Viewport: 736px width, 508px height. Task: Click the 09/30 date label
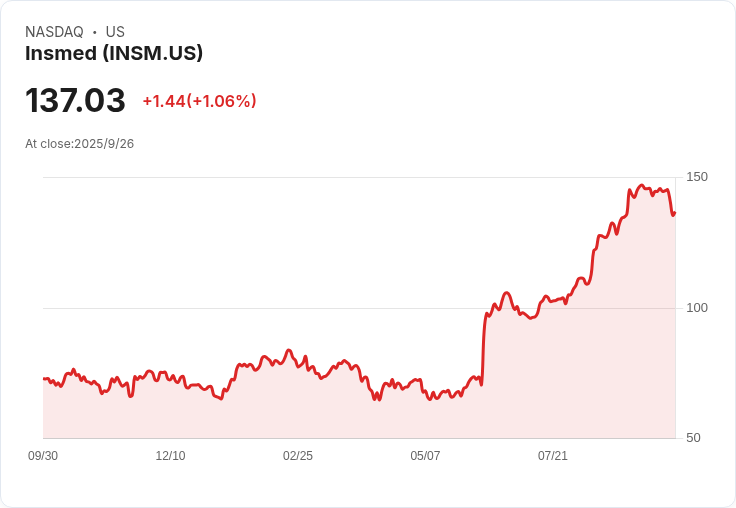(x=43, y=456)
